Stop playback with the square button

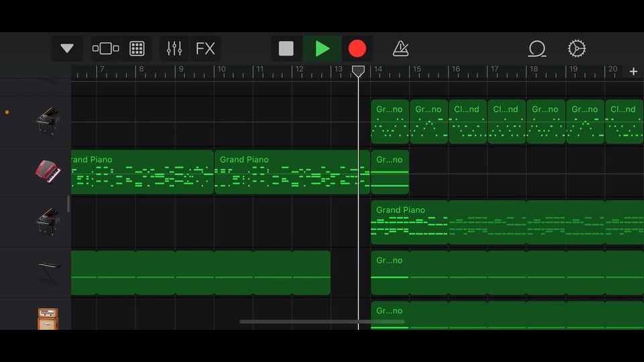point(286,48)
